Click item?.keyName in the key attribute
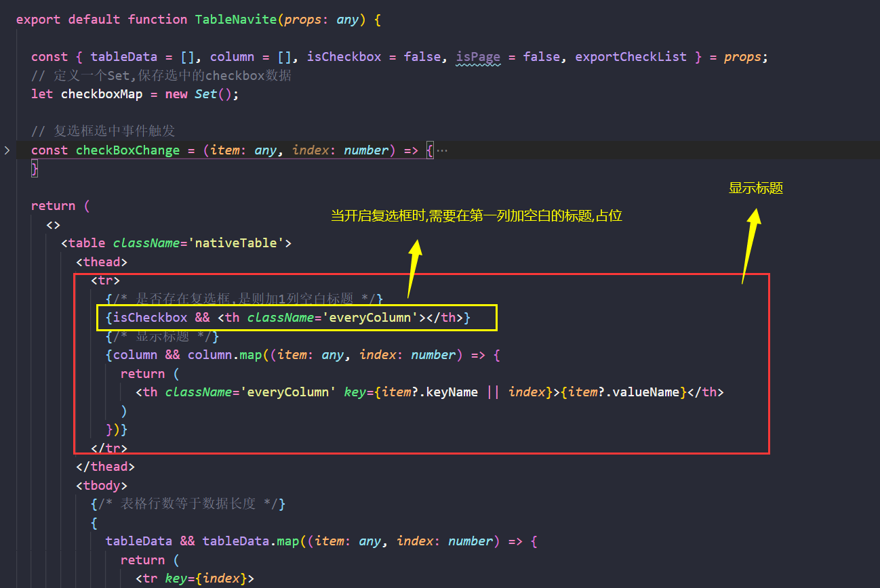This screenshot has width=880, height=588. point(430,392)
